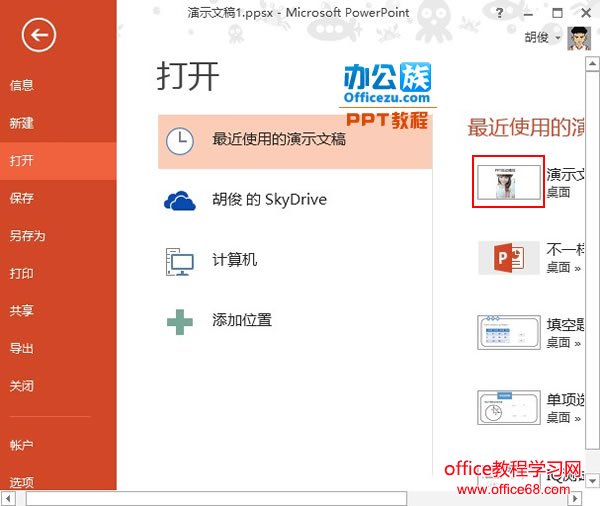Click the SkyDrive cloud icon
Image resolution: width=600 pixels, height=506 pixels.
click(x=179, y=201)
